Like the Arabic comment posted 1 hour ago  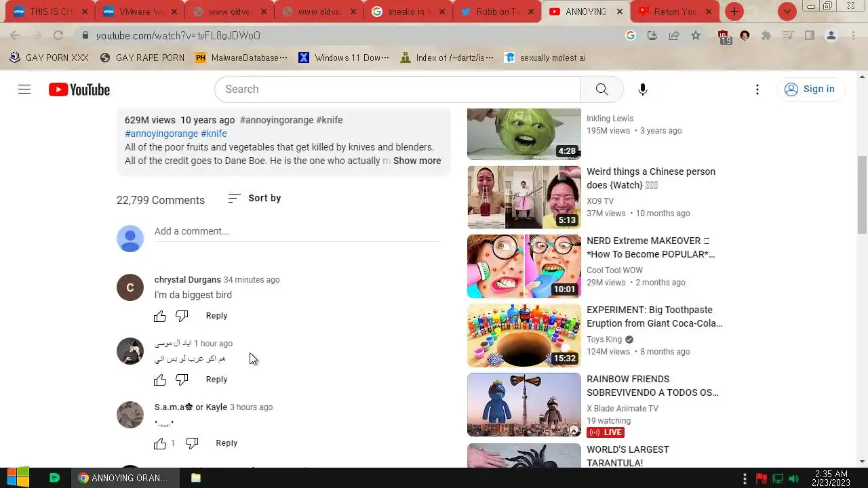(160, 380)
